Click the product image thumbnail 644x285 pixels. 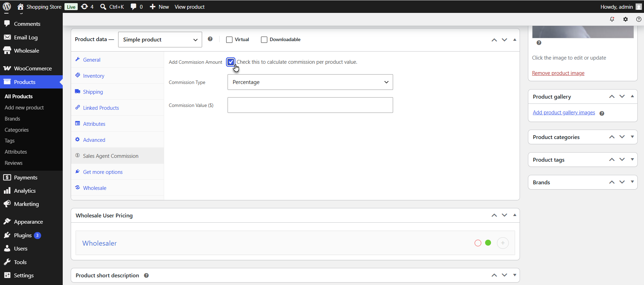point(583,32)
